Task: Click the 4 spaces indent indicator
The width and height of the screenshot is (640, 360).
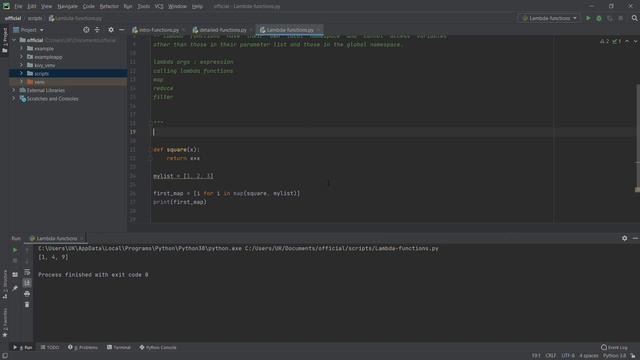Action: 589,356
